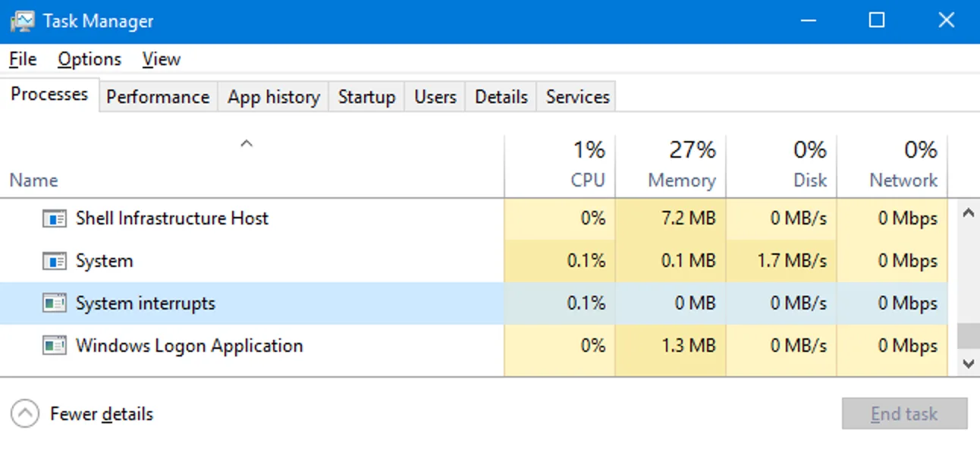This screenshot has height=449, width=980.
Task: Open the Startup tab
Action: coord(366,97)
